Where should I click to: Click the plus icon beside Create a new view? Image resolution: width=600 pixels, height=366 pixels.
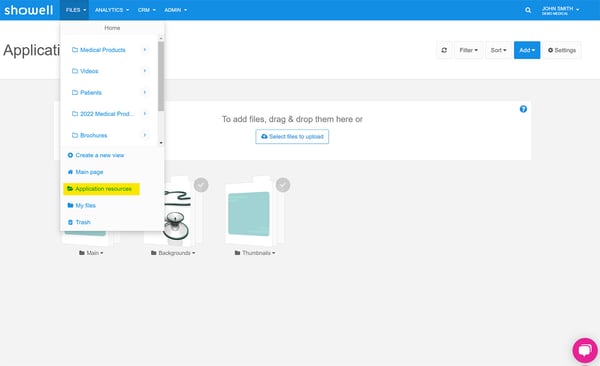coord(70,155)
